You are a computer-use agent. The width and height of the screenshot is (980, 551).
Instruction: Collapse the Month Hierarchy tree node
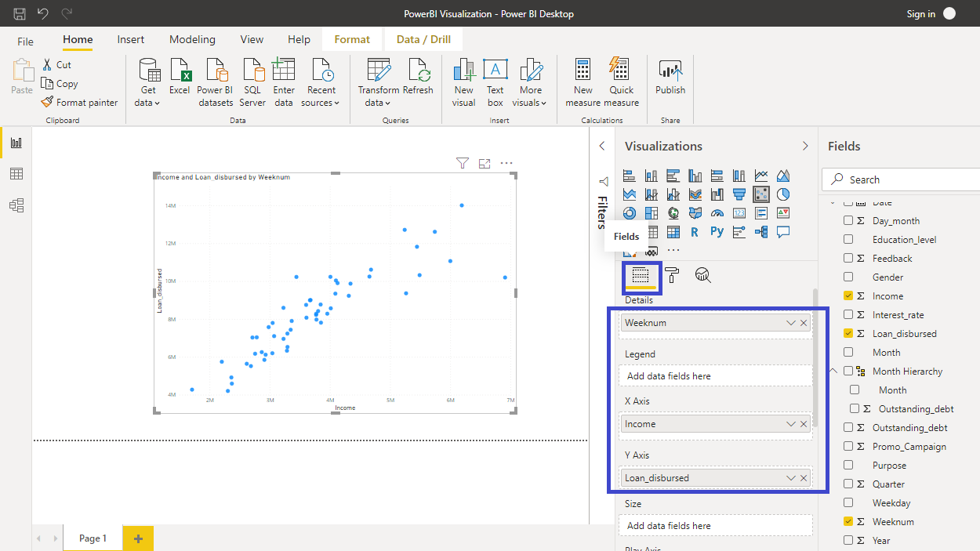click(x=833, y=371)
